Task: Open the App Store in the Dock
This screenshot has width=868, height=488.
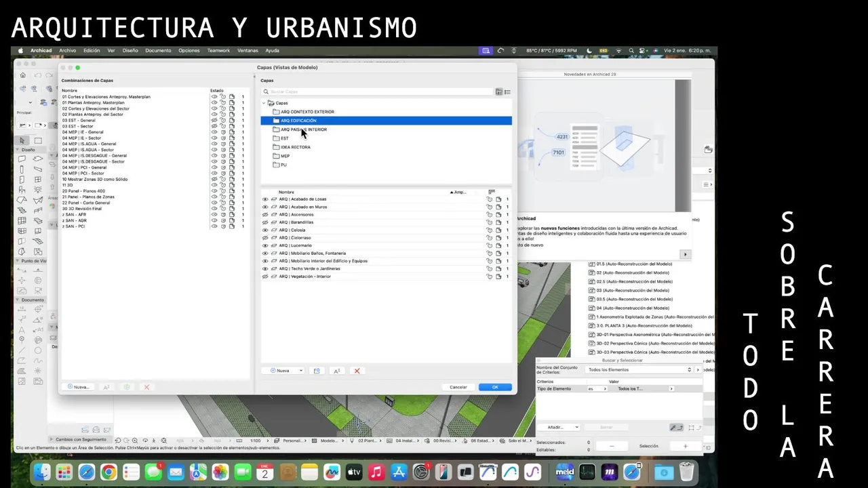Action: pos(399,472)
